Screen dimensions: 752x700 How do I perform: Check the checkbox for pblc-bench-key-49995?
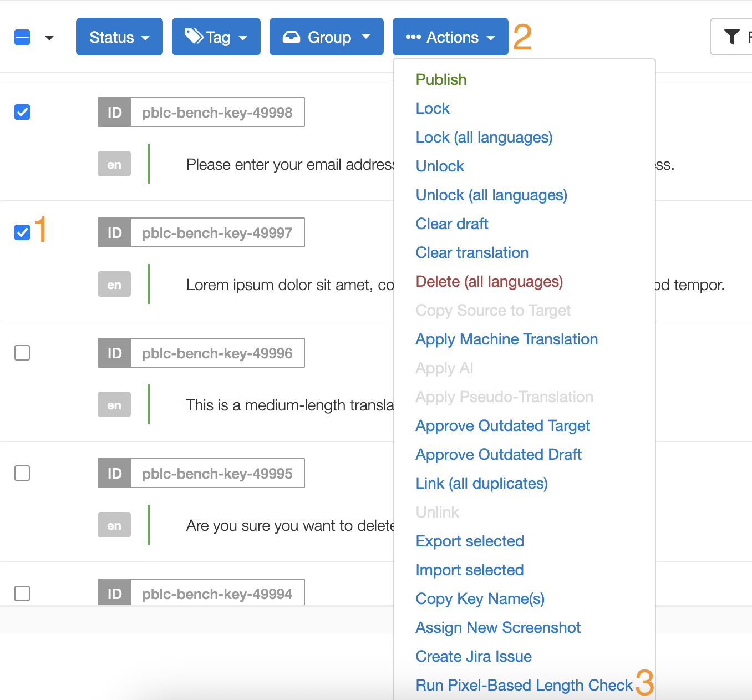point(22,473)
